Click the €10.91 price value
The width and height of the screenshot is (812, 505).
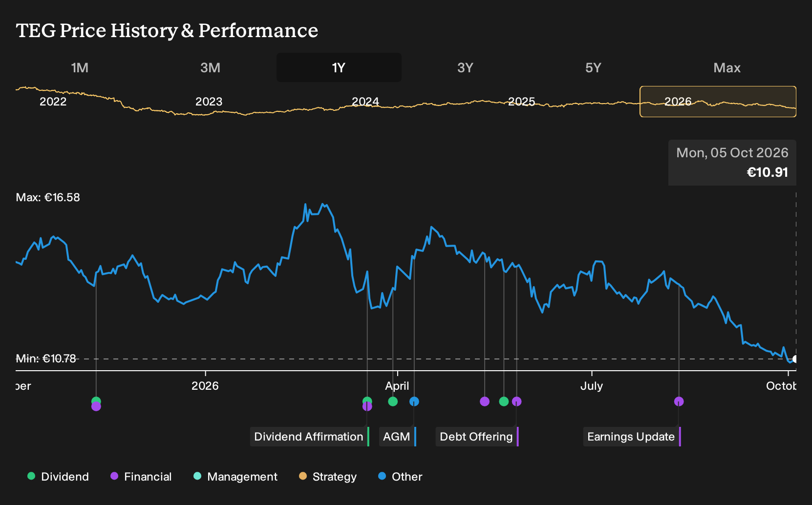tap(768, 172)
